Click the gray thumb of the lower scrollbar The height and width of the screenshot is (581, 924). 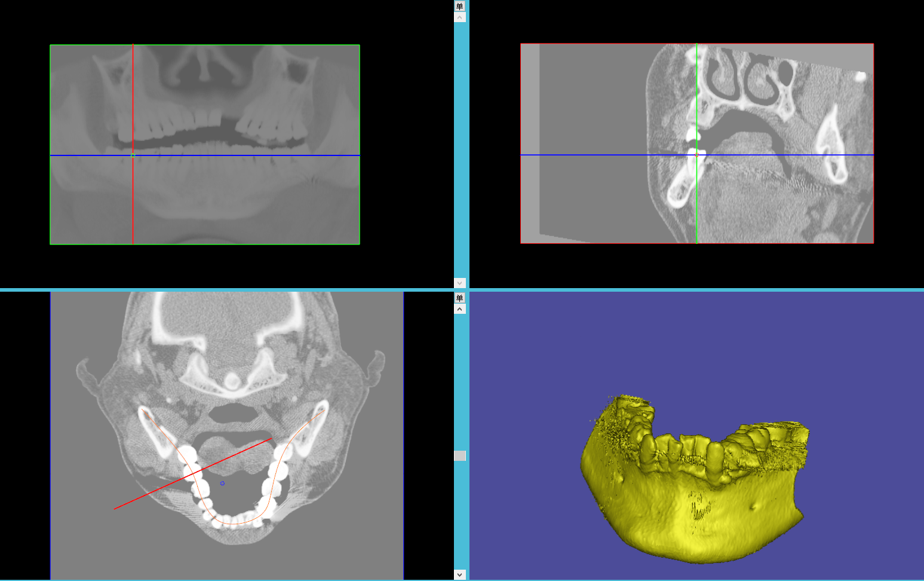pyautogui.click(x=459, y=456)
